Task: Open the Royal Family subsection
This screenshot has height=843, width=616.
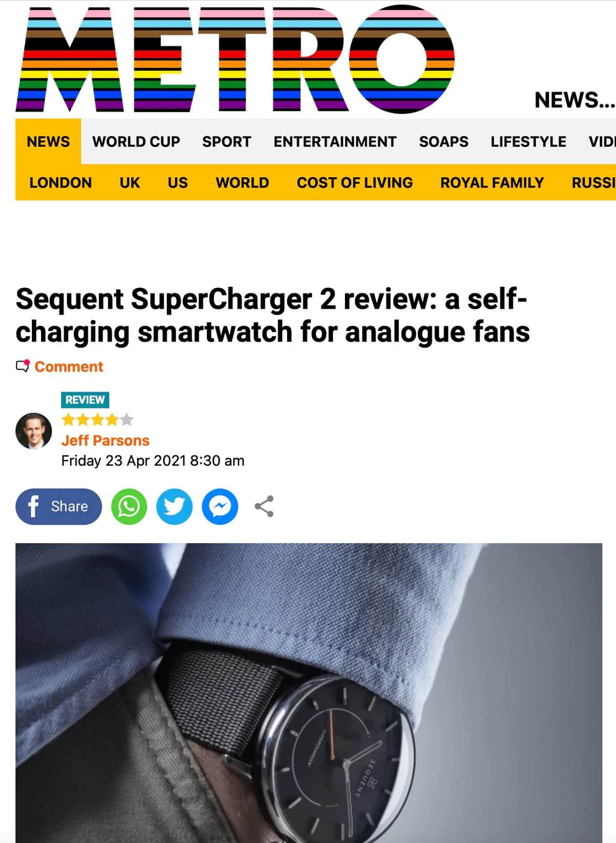Action: coord(492,182)
